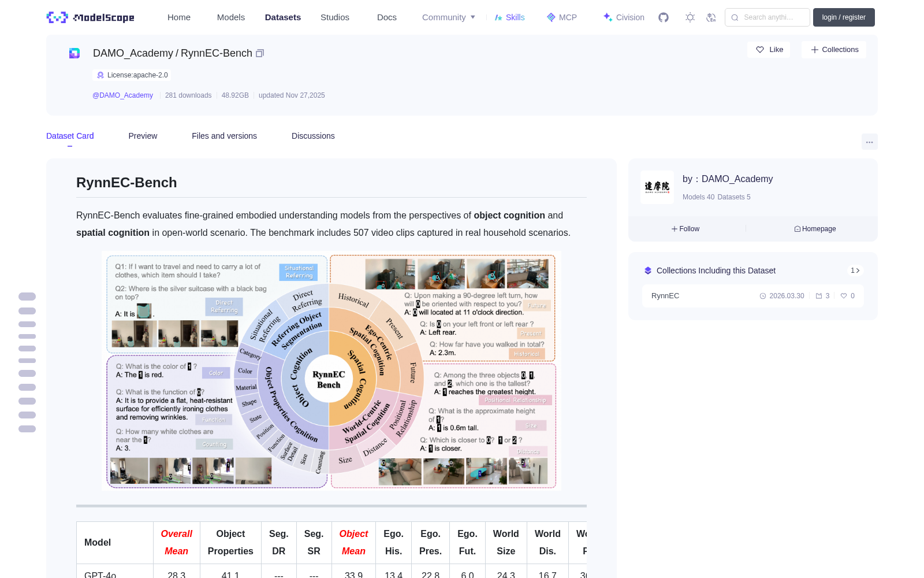924x578 pixels.
Task: Click the license badge icon
Action: [100, 75]
